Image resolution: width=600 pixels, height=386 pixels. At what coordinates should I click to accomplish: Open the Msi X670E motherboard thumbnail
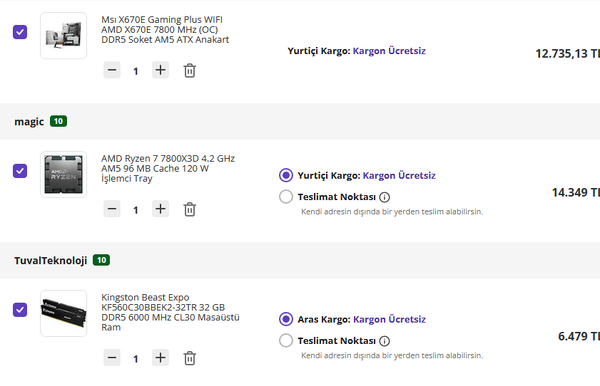64,36
